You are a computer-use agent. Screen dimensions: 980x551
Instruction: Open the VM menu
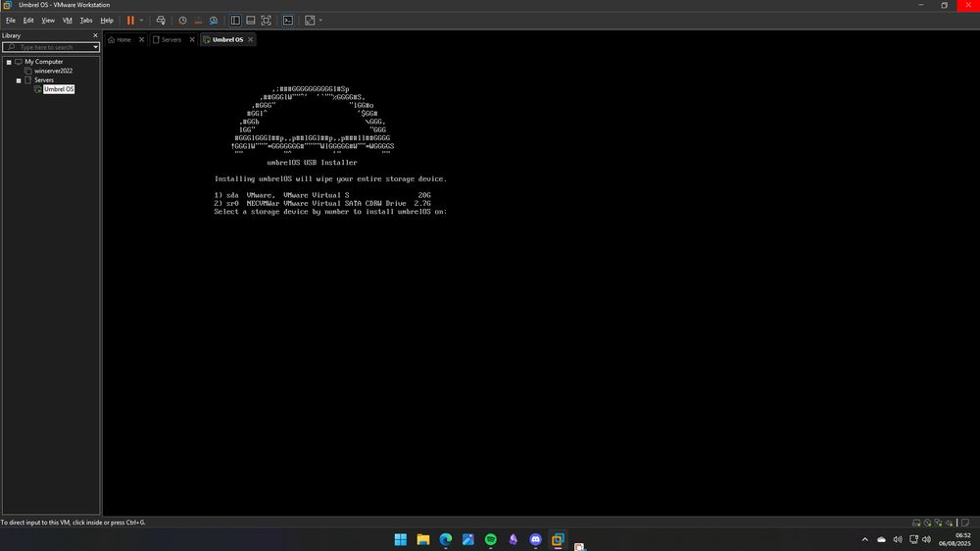click(x=67, y=20)
